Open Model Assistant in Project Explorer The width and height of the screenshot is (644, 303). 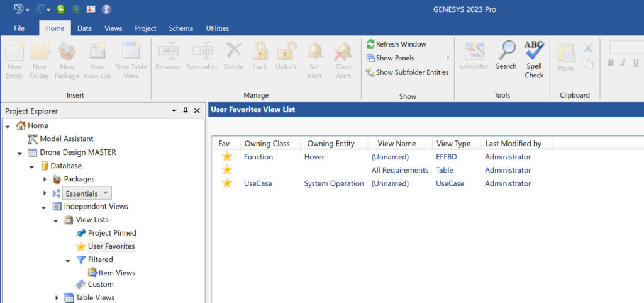tap(66, 139)
